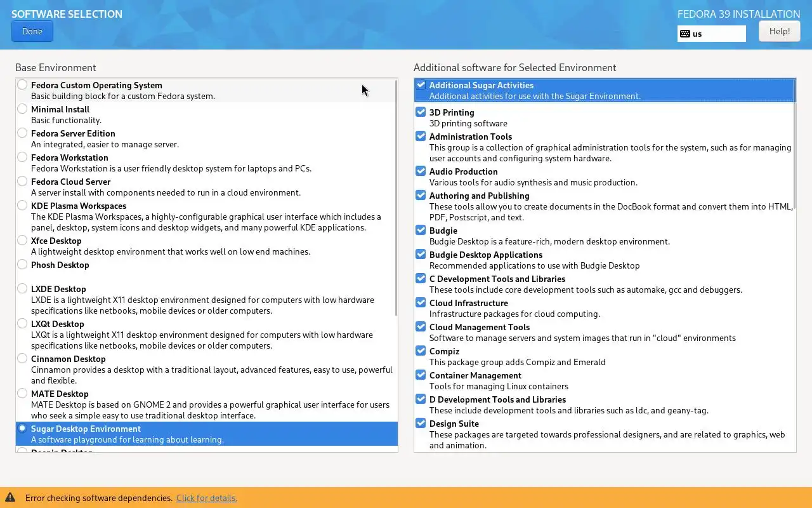The image size is (812, 508).
Task: Click the warning triangle icon in error bar
Action: pos(10,498)
